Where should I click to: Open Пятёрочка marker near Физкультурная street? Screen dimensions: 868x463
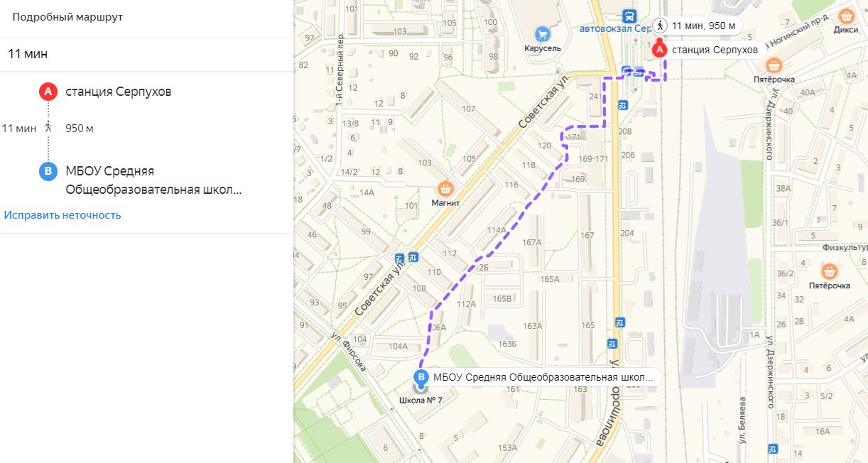[828, 271]
